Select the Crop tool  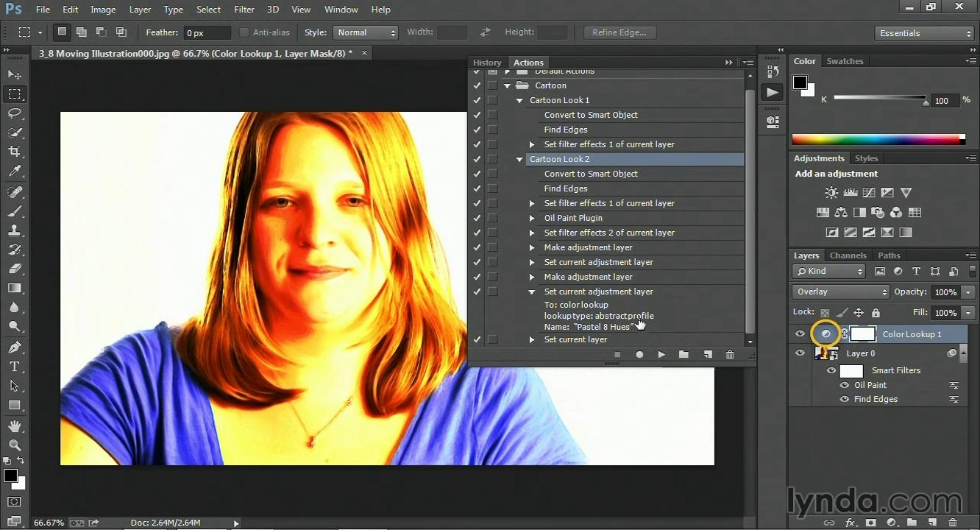[15, 152]
